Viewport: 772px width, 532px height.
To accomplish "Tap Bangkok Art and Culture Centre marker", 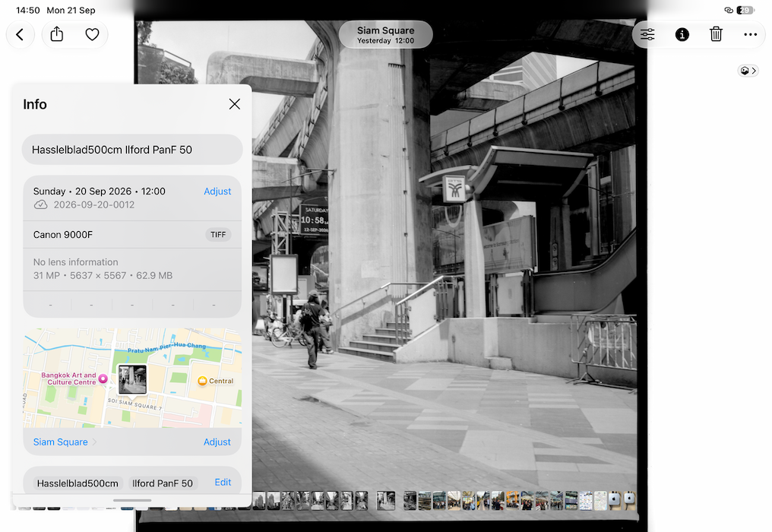I will (x=103, y=378).
